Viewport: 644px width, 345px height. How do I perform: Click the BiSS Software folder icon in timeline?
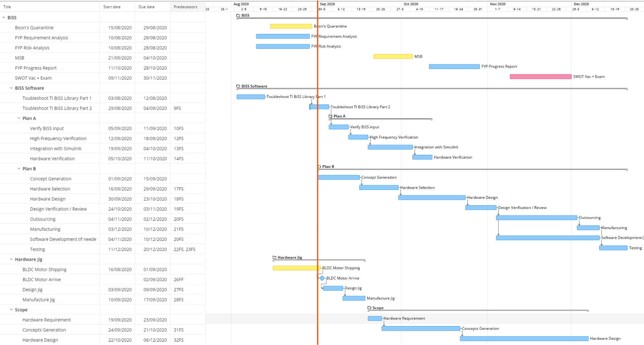pos(238,86)
